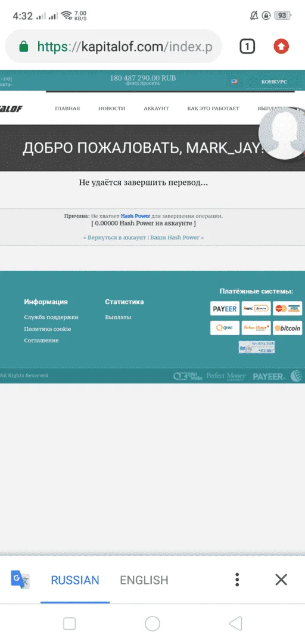Open Служба поддержки support link
The width and height of the screenshot is (305, 644).
51,317
